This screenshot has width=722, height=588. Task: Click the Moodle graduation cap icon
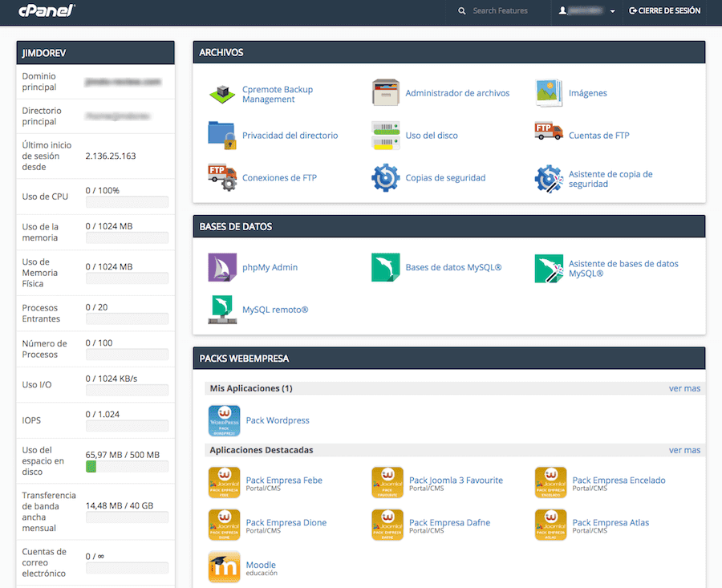[224, 567]
